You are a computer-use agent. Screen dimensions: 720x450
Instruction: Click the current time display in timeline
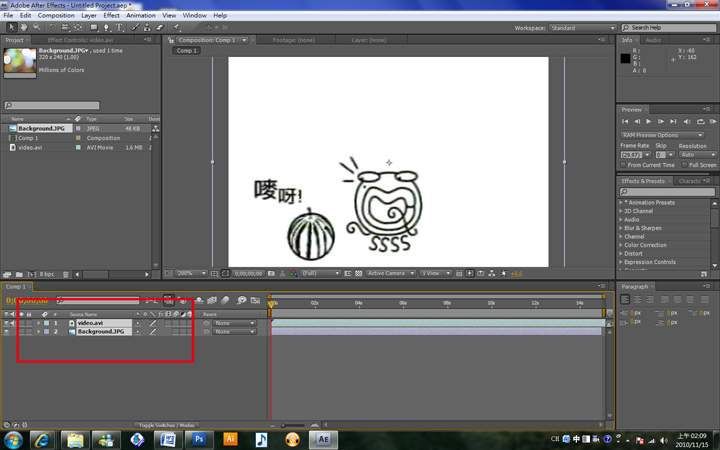[x=27, y=300]
